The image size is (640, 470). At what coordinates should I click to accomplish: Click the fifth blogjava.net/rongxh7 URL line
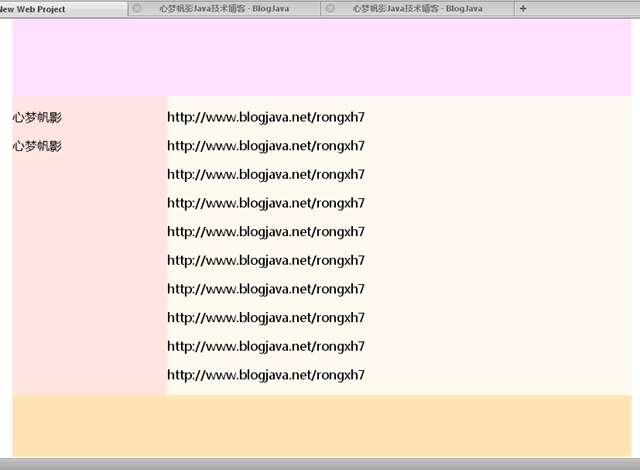click(x=266, y=232)
